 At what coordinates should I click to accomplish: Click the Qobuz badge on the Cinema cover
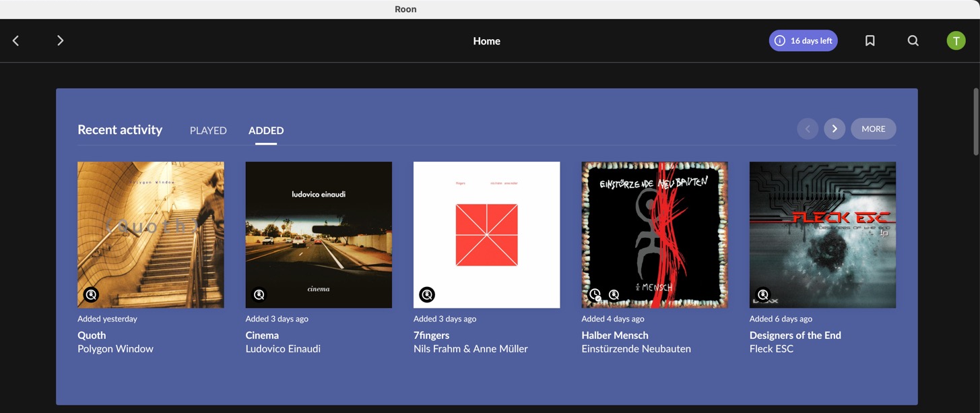click(x=259, y=294)
